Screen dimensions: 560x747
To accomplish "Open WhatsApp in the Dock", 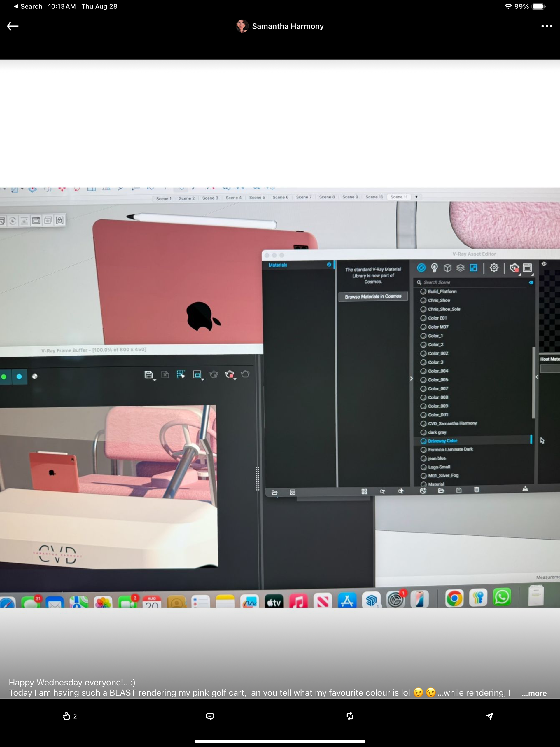I will point(502,597).
